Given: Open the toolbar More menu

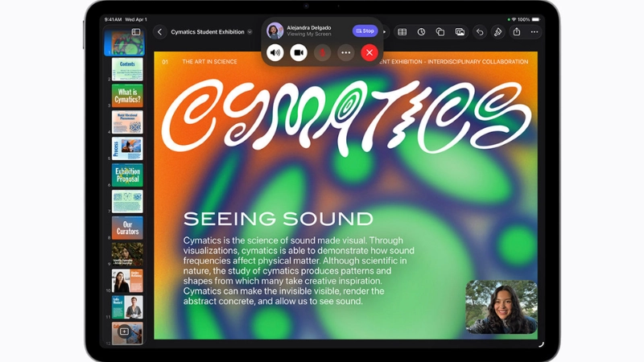Looking at the screenshot, I should point(535,32).
